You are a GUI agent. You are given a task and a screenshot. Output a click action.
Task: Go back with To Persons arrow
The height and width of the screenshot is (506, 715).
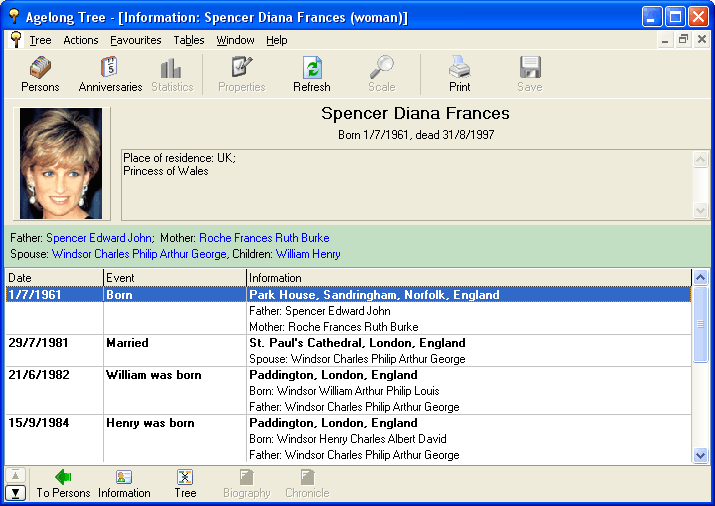pyautogui.click(x=63, y=484)
